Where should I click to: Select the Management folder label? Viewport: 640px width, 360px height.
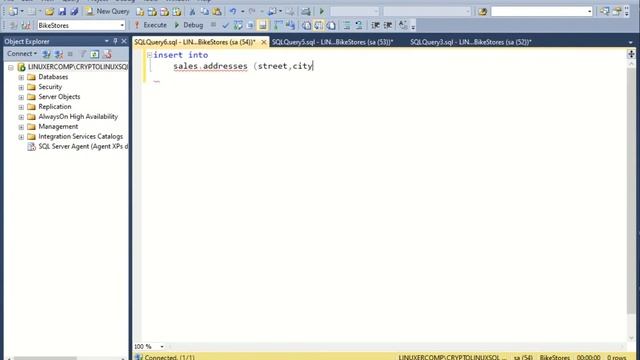pyautogui.click(x=58, y=127)
